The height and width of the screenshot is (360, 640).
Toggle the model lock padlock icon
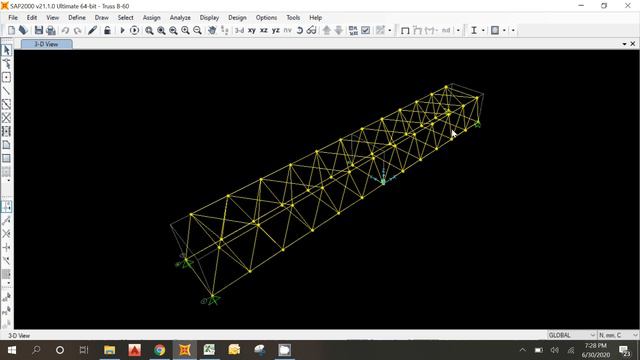point(107,30)
